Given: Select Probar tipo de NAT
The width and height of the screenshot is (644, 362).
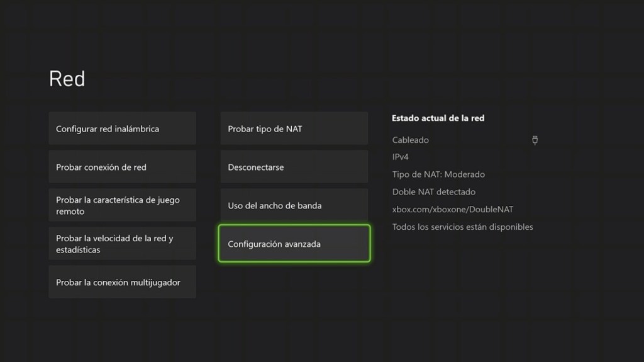Looking at the screenshot, I should point(294,129).
